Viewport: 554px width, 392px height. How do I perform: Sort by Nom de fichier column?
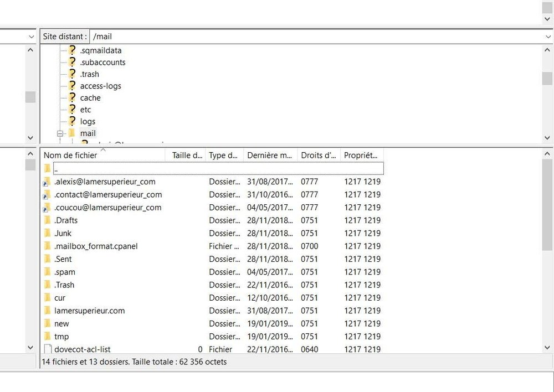click(x=103, y=155)
